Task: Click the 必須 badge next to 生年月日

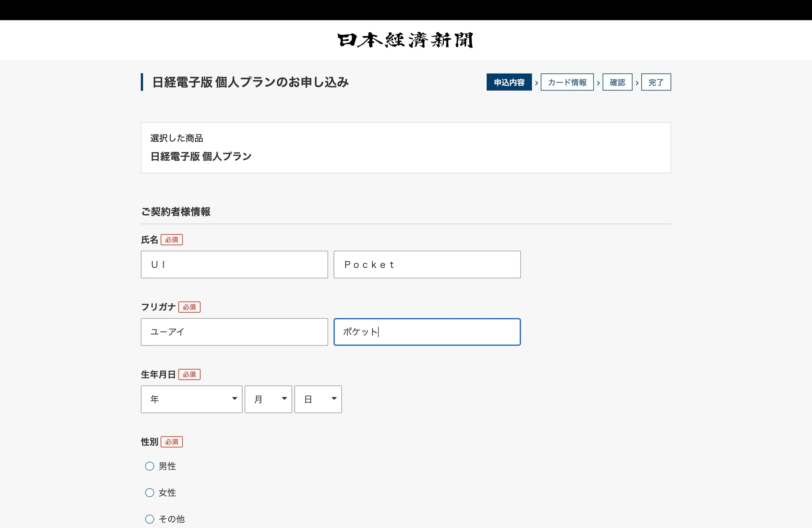Action: 189,375
